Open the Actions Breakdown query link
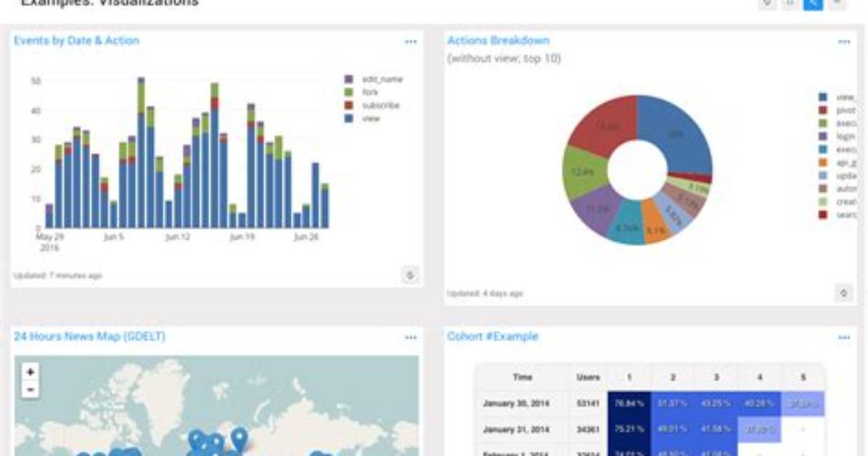868x456 pixels. click(498, 41)
